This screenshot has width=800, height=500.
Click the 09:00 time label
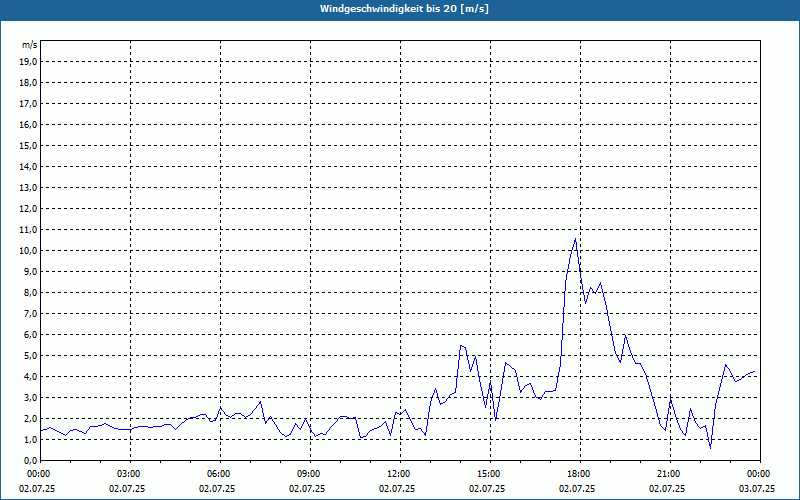click(307, 474)
